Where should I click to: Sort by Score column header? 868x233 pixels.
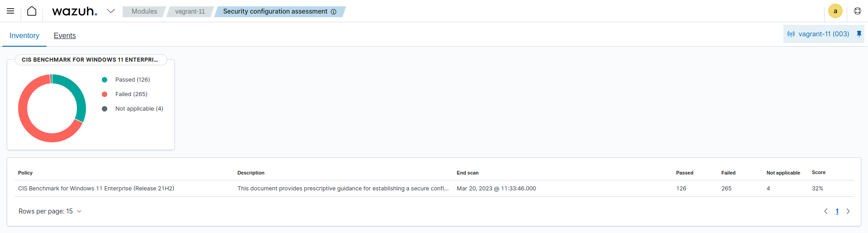tap(818, 172)
